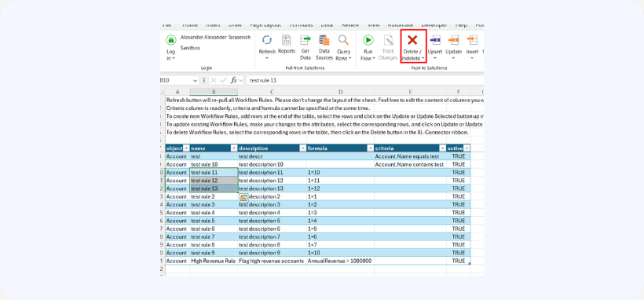
Task: Select the cell 'test rule 10'
Action: (214, 164)
